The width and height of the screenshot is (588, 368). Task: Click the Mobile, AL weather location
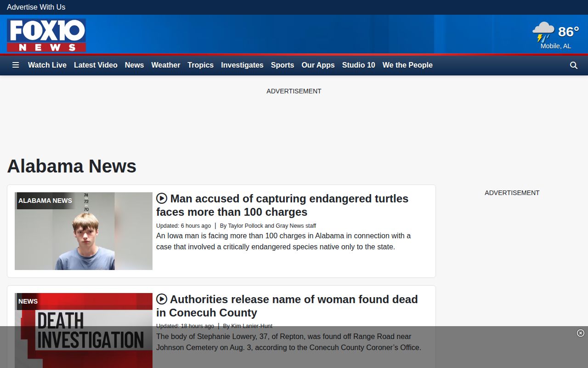coord(556,46)
